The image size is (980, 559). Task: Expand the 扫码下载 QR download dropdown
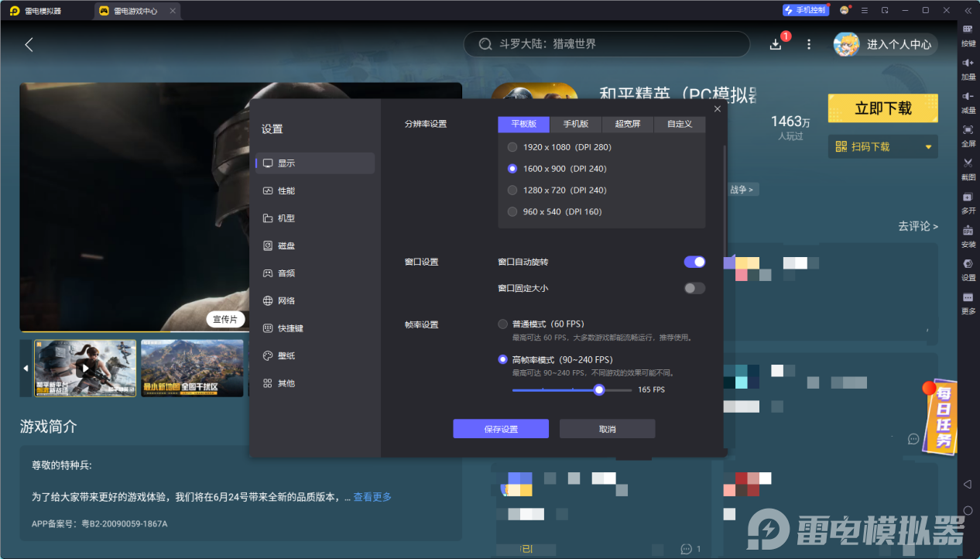click(882, 146)
